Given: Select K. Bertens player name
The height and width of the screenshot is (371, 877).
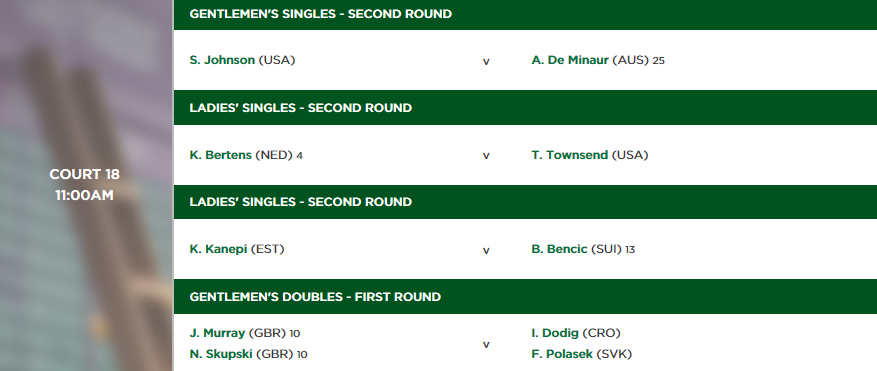Looking at the screenshot, I should click(220, 155).
